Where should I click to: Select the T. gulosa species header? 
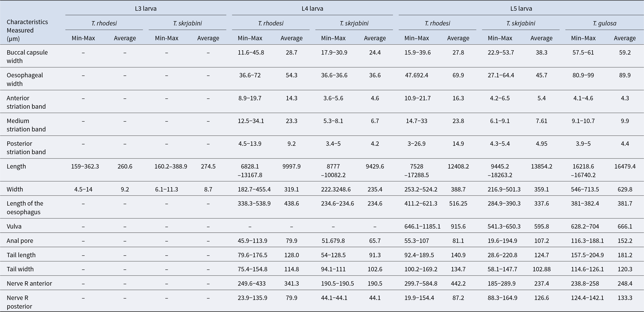(604, 23)
